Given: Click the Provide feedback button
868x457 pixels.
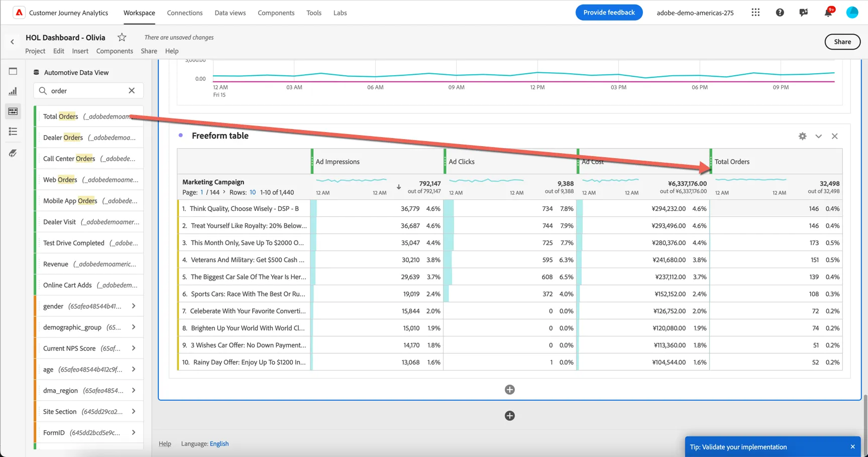Looking at the screenshot, I should coord(609,13).
